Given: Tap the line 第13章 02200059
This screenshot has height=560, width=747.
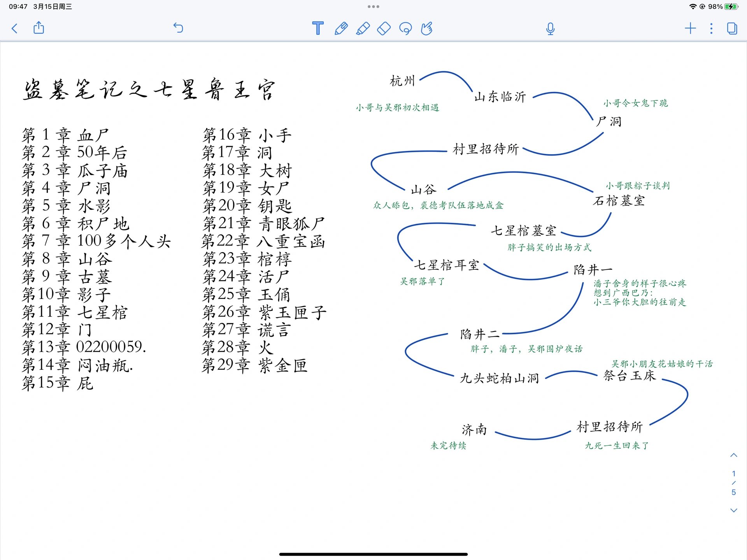Looking at the screenshot, I should click(84, 347).
